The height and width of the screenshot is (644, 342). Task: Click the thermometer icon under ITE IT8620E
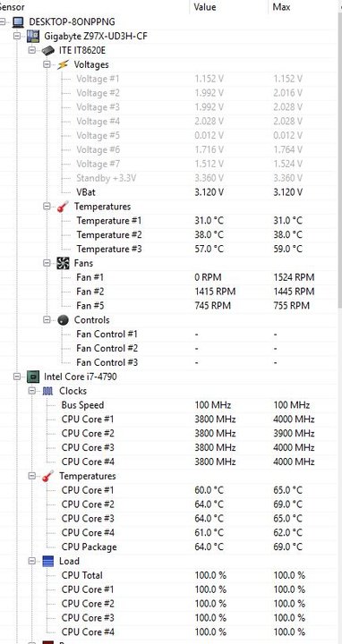[x=63, y=207]
